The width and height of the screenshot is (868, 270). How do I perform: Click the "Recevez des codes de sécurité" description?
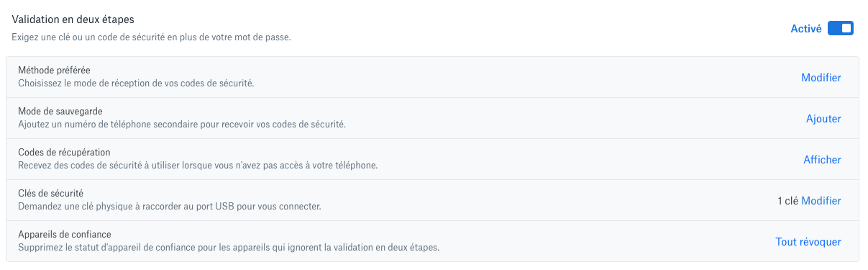pyautogui.click(x=198, y=166)
